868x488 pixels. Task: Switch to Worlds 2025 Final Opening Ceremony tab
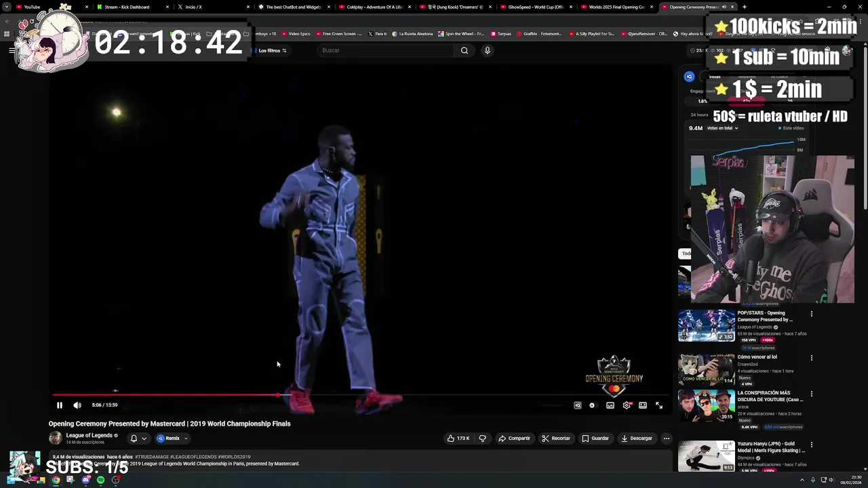pos(616,7)
